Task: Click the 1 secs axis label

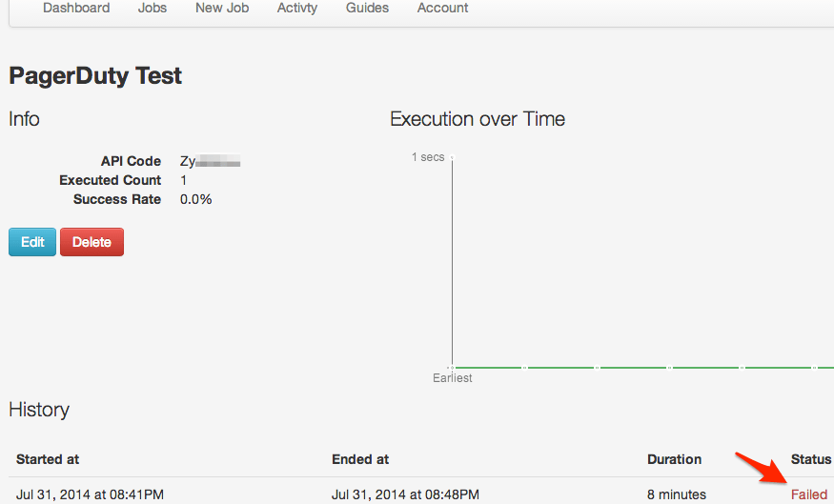Action: click(x=428, y=157)
